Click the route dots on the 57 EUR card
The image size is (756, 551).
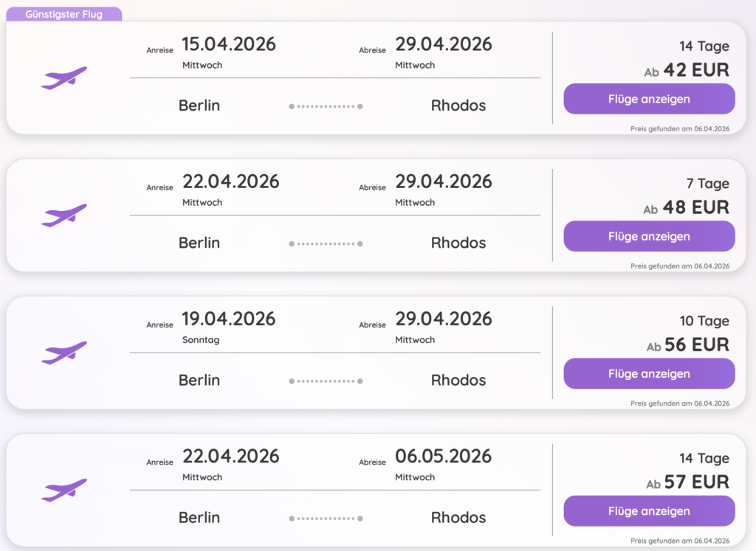[x=326, y=519]
